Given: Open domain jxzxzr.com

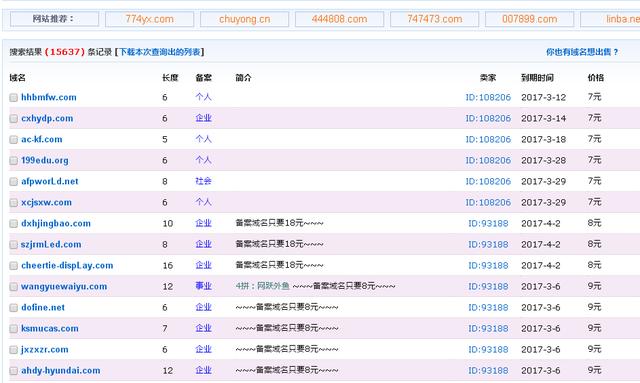Looking at the screenshot, I should point(44,350).
